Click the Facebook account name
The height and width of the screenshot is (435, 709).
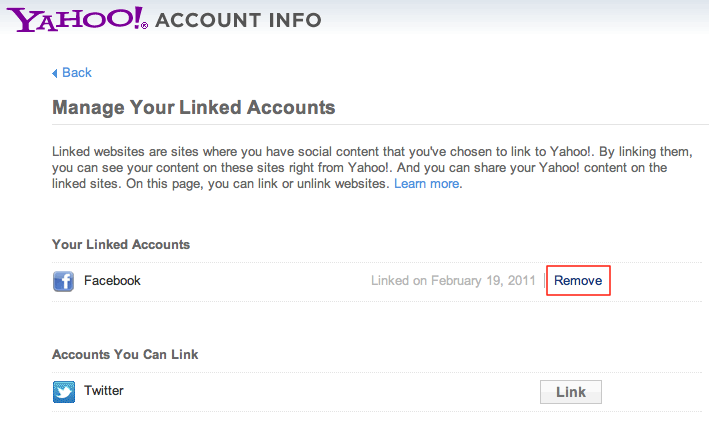(x=112, y=280)
